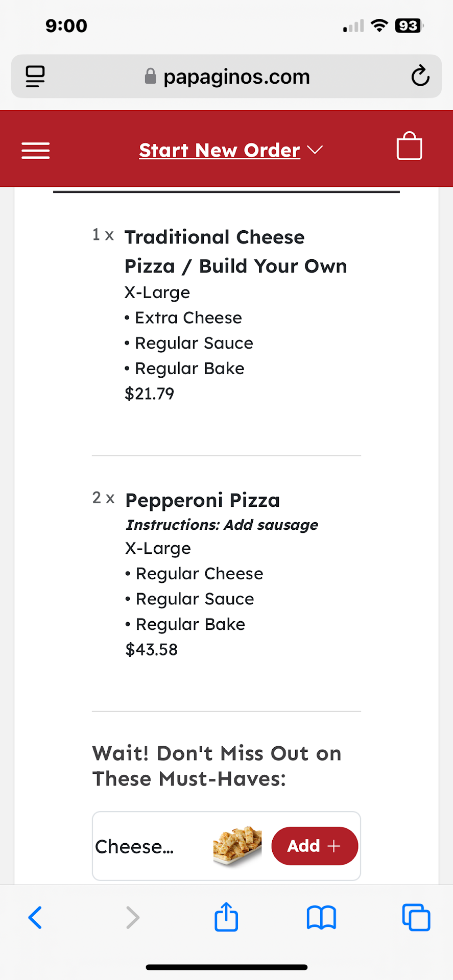Open Safari page settings reader icon
Screen dimensions: 453x980
[x=35, y=77]
